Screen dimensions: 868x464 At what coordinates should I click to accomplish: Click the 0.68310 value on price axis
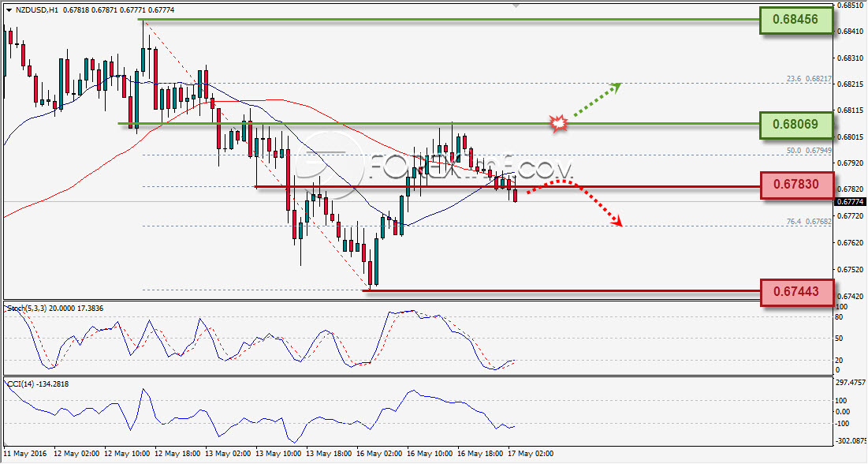click(850, 58)
